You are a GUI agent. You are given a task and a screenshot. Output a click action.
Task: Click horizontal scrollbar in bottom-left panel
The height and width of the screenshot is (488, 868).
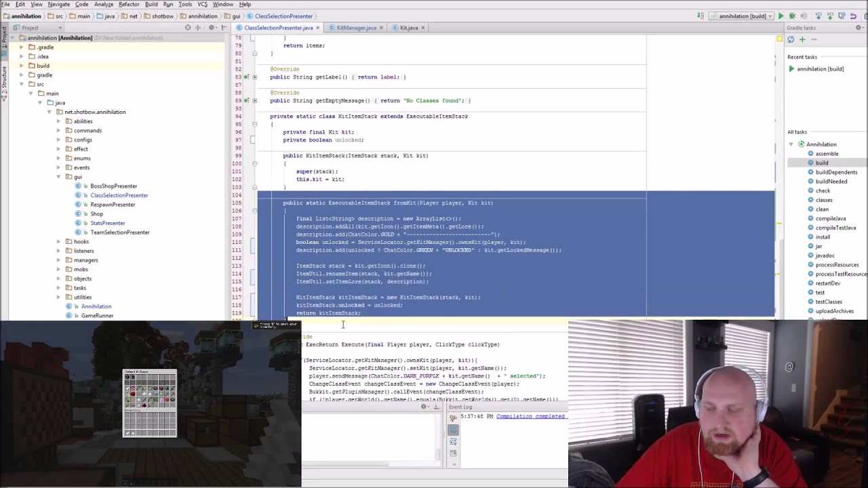pos(346,464)
